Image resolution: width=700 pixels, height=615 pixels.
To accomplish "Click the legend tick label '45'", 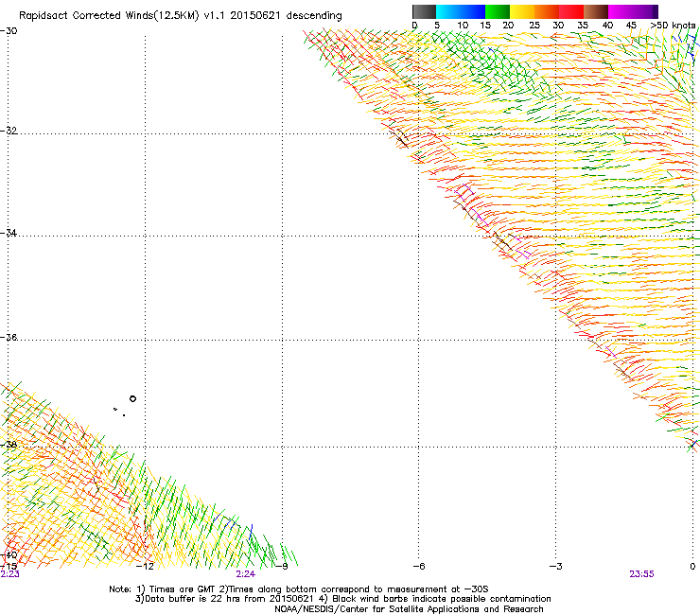I will tap(631, 26).
